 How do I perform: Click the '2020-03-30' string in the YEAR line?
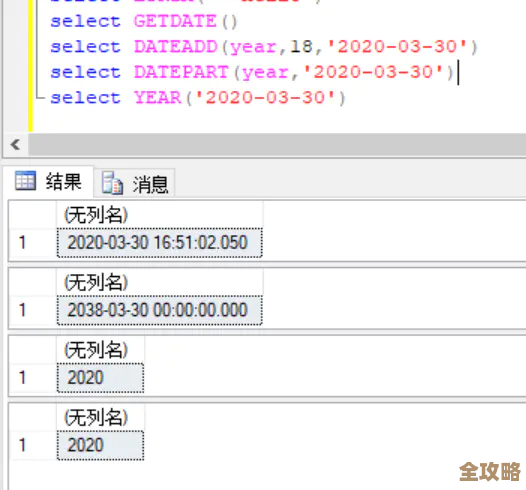pyautogui.click(x=265, y=98)
